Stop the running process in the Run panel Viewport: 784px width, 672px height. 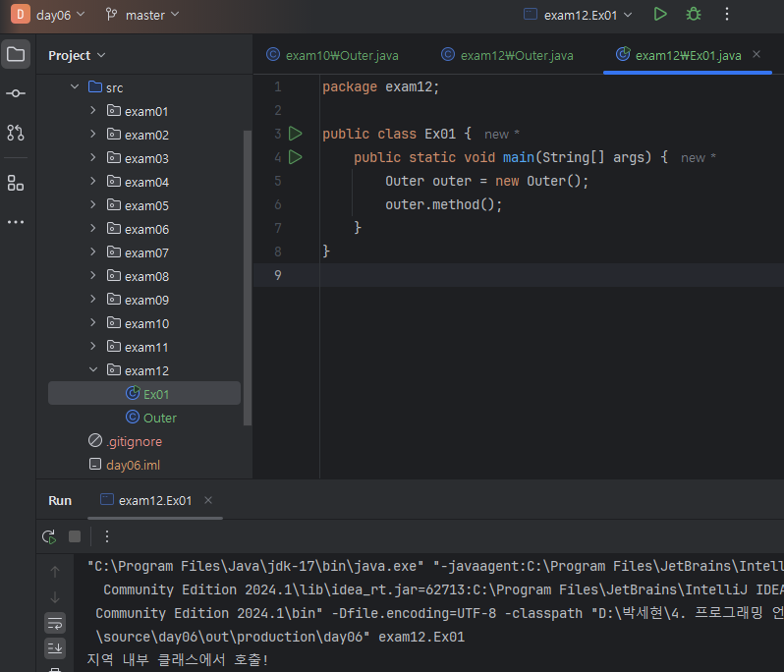[75, 536]
